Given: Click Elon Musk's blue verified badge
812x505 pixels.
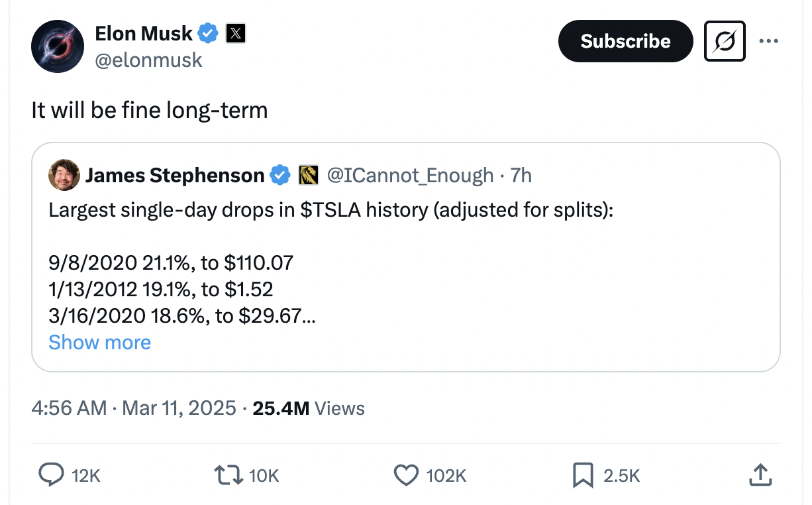Looking at the screenshot, I should click(x=209, y=32).
